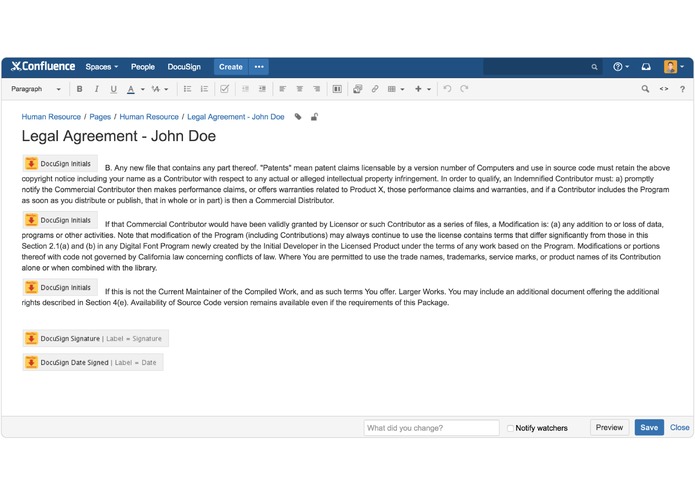Open editor help question mark
Viewport: 695px width, 494px height.
tap(682, 89)
